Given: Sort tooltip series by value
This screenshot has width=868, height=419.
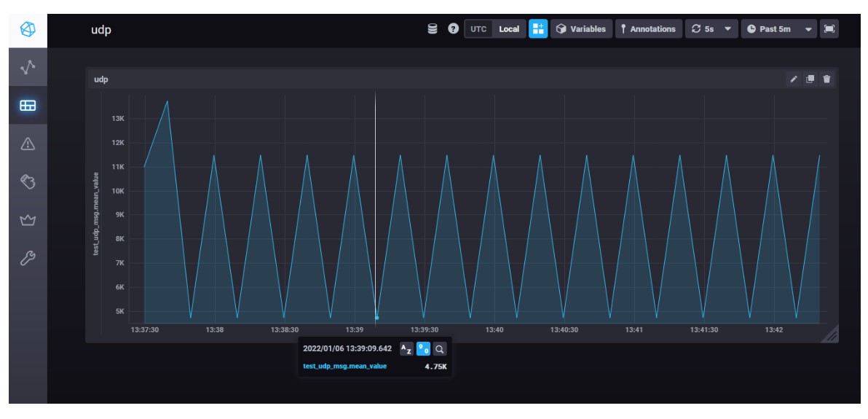Looking at the screenshot, I should point(423,348).
